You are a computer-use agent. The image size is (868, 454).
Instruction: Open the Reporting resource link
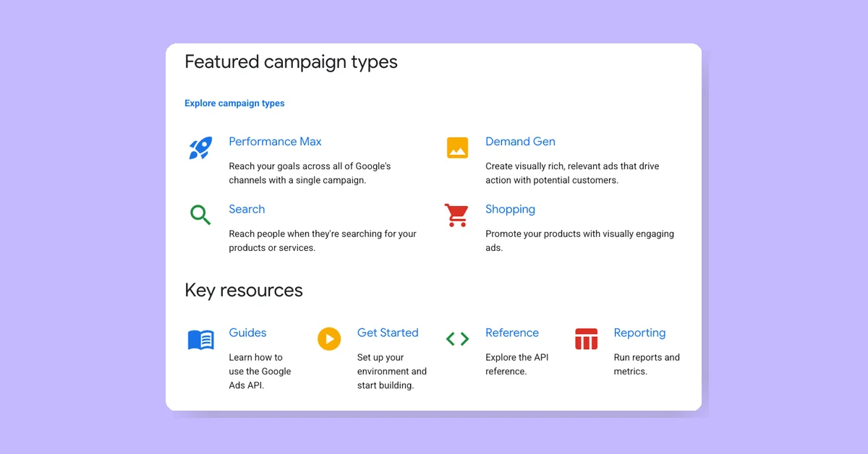coord(639,333)
